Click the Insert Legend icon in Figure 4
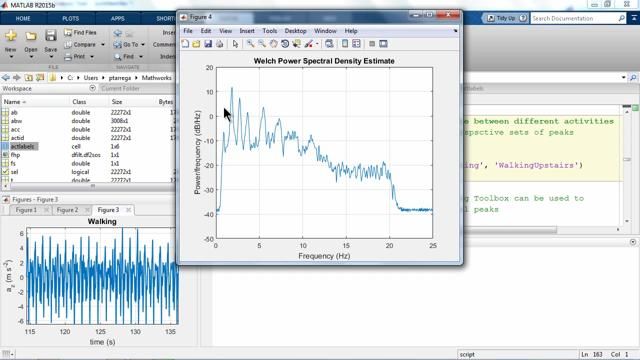The image size is (640, 360). point(356,44)
